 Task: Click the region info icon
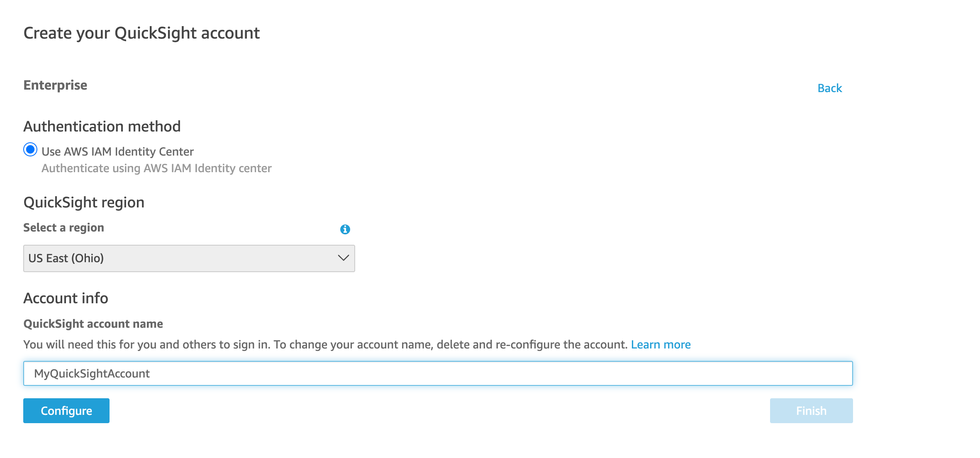coord(345,229)
